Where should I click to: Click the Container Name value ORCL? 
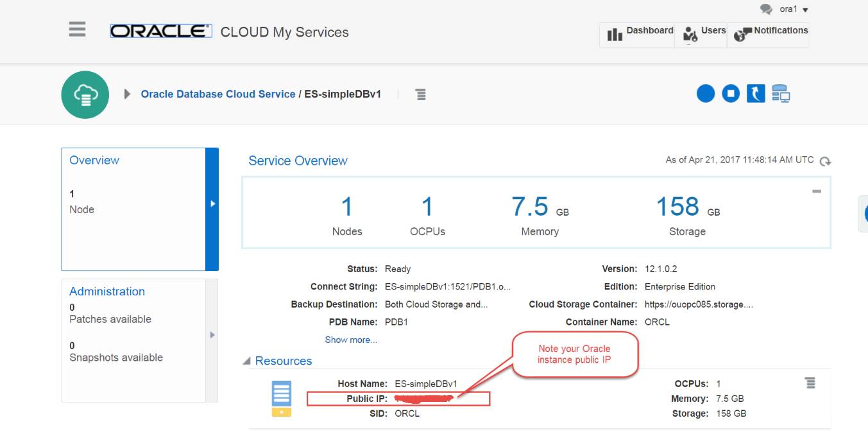(657, 322)
